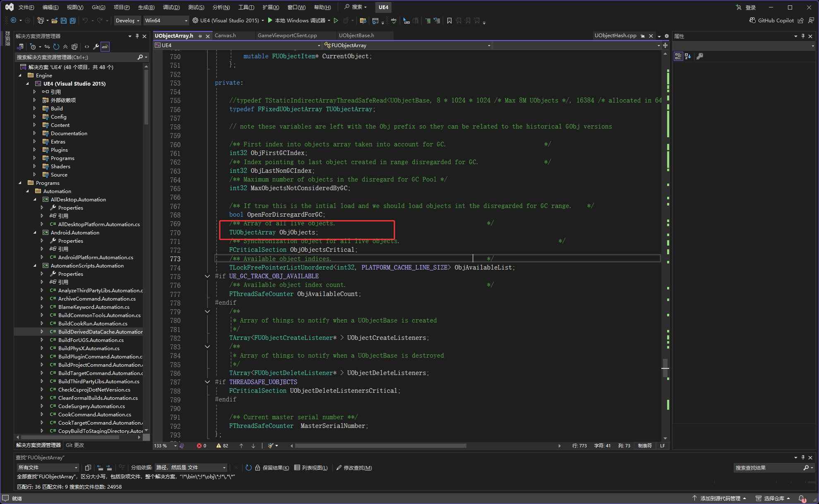Image resolution: width=819 pixels, height=504 pixels.
Task: Click the Save All toolbar icon
Action: 73,21
